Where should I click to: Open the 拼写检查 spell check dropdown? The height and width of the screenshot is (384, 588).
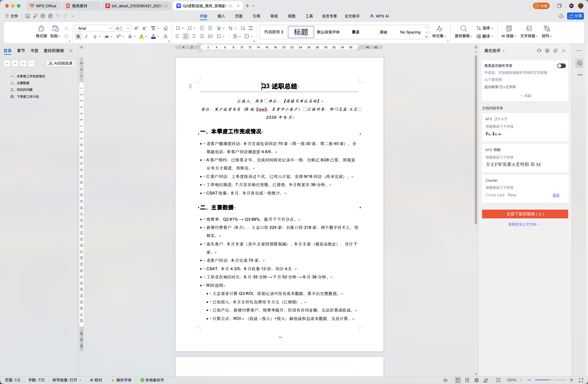67,380
